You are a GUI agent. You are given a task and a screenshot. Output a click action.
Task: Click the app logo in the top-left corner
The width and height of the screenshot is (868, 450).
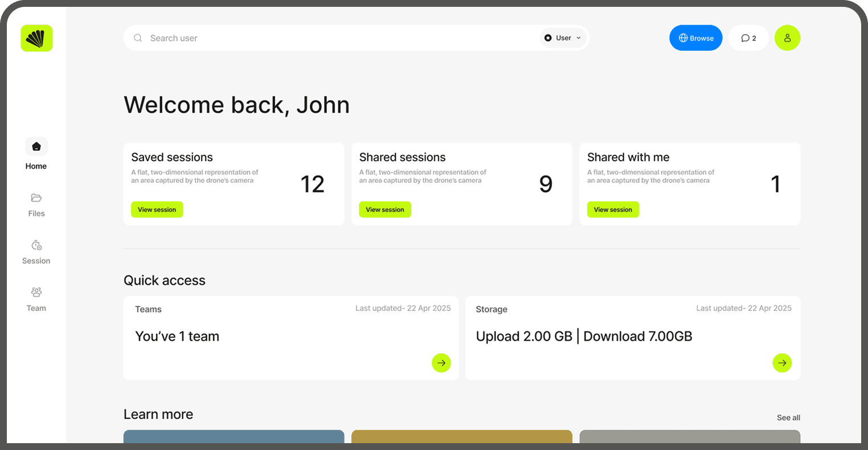[36, 38]
